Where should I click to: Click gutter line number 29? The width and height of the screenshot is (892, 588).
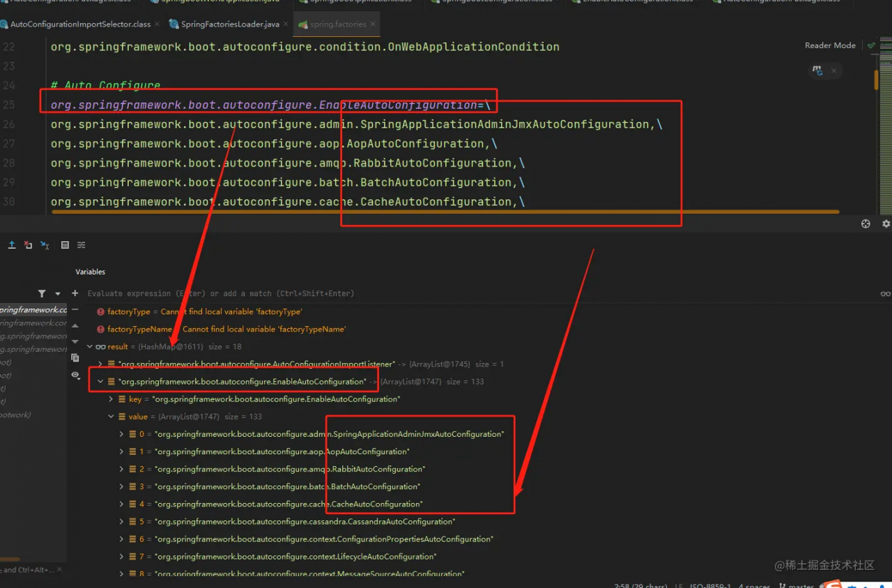click(x=8, y=183)
